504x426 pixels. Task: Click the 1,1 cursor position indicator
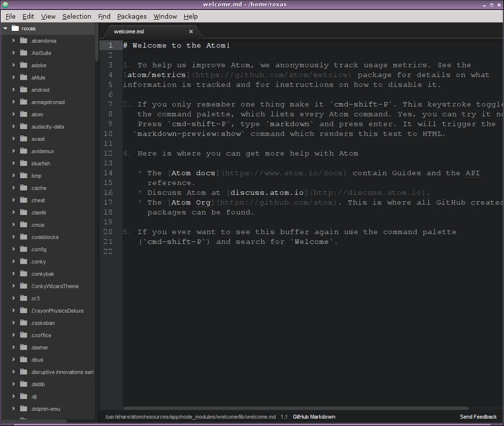pyautogui.click(x=284, y=417)
